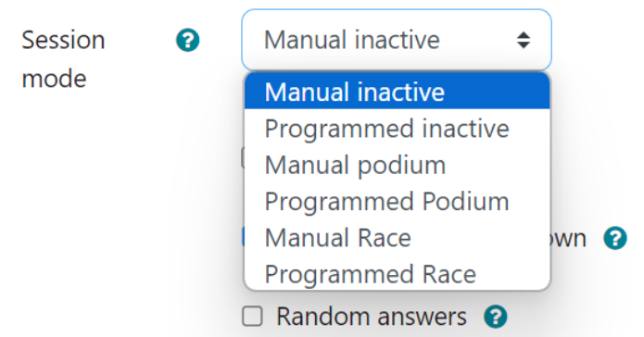Choose Manual Race from the dropdown
The image size is (644, 337).
[397, 238]
